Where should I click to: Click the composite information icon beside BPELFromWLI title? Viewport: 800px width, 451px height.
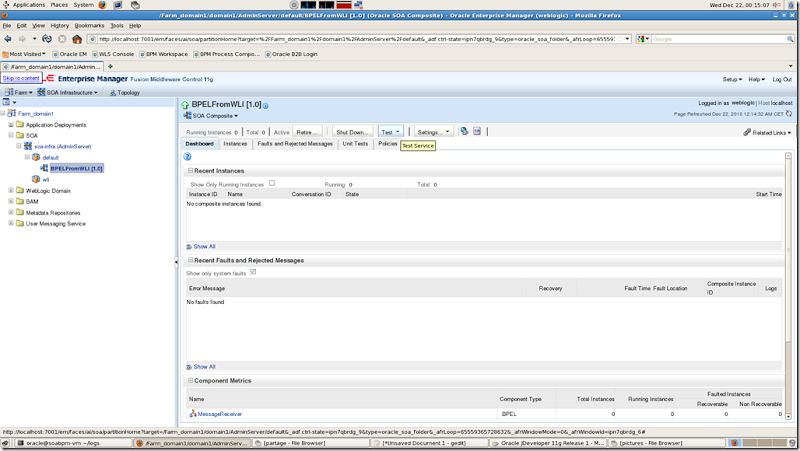(x=265, y=106)
